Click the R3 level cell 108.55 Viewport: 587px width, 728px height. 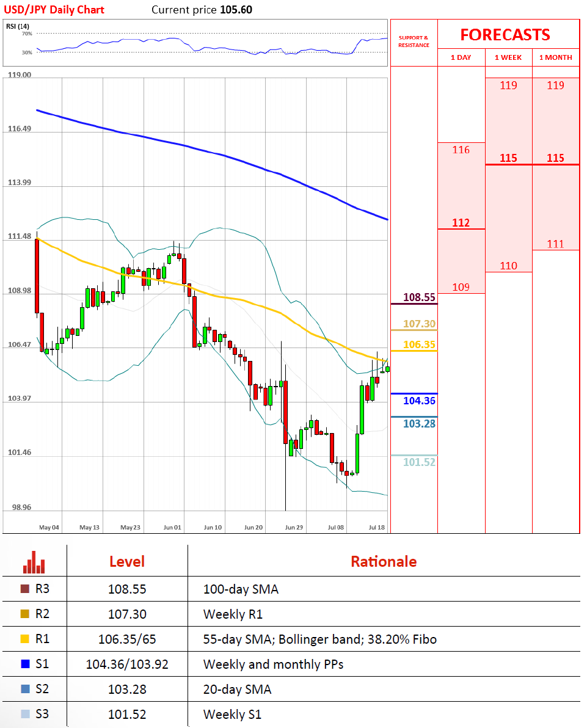pos(127,589)
